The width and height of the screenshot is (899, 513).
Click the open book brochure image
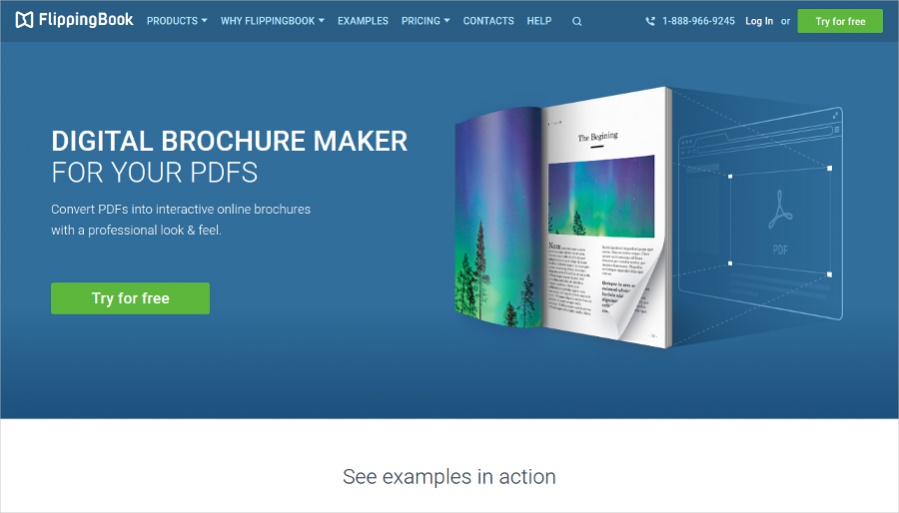click(563, 218)
